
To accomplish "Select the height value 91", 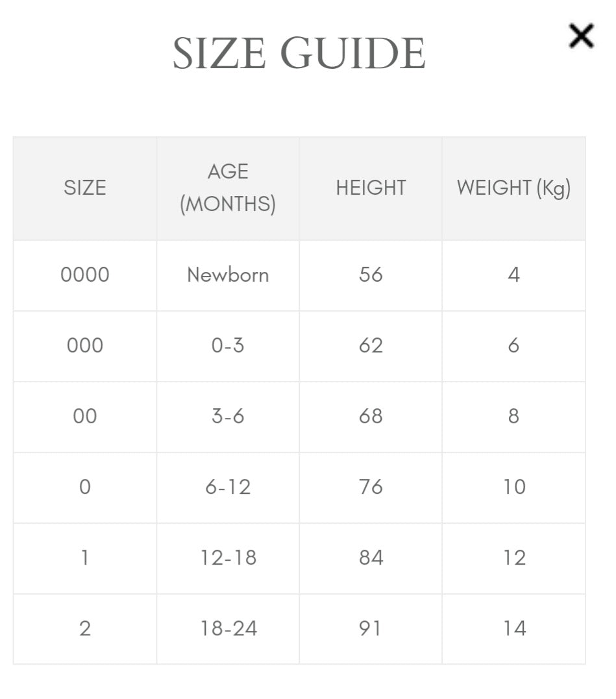I will (x=371, y=629).
